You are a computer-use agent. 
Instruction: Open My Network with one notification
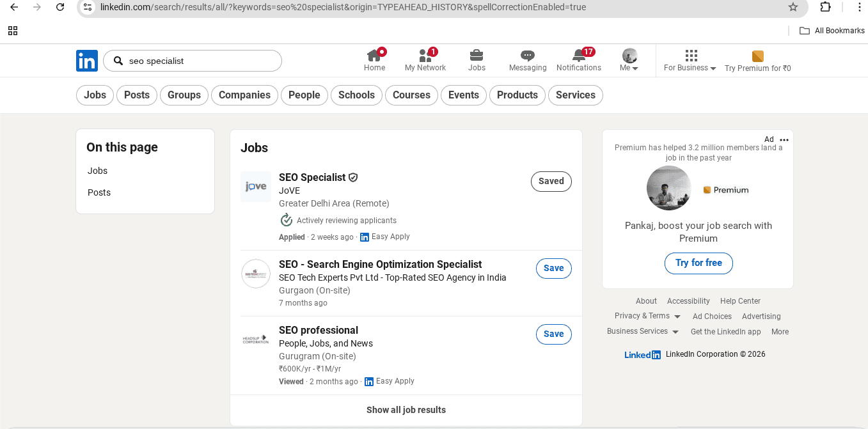[x=425, y=61]
